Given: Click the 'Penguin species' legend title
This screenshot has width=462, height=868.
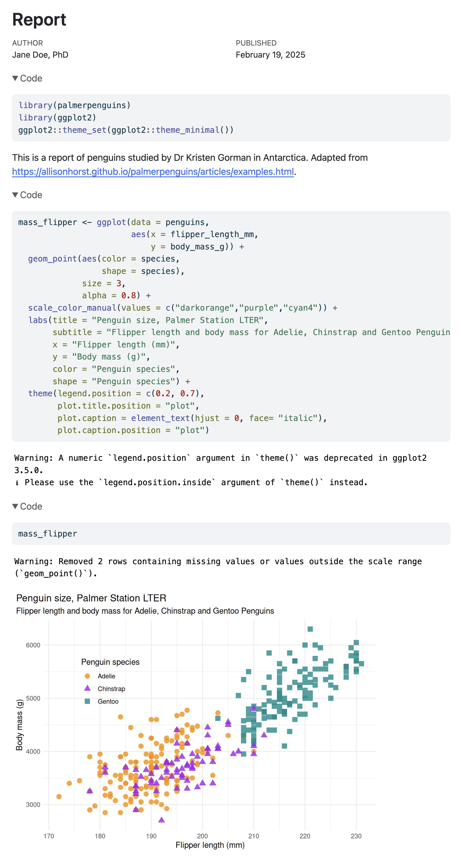Looking at the screenshot, I should coord(110,662).
